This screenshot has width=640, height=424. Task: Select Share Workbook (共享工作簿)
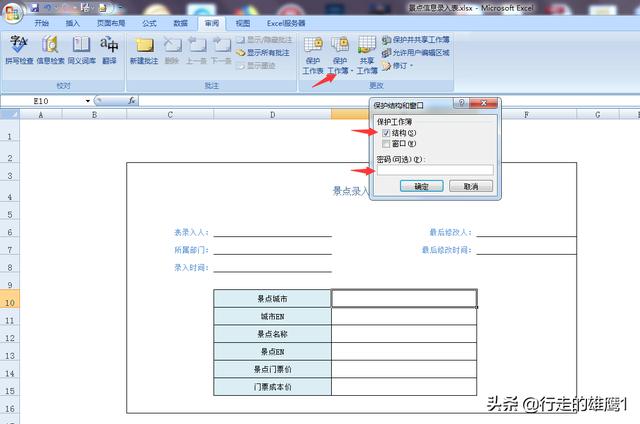(x=367, y=55)
